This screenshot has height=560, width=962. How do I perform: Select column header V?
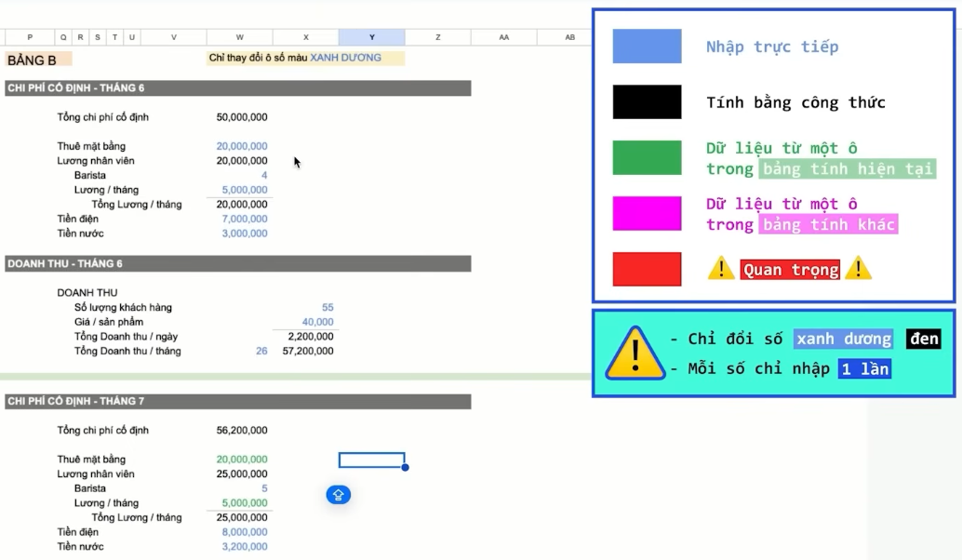174,37
